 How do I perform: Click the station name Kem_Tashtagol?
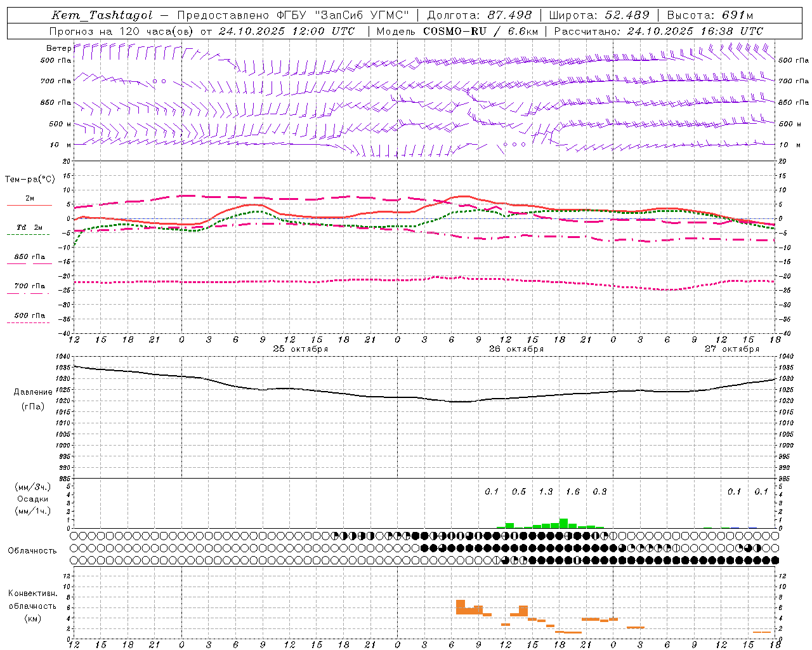coord(102,15)
